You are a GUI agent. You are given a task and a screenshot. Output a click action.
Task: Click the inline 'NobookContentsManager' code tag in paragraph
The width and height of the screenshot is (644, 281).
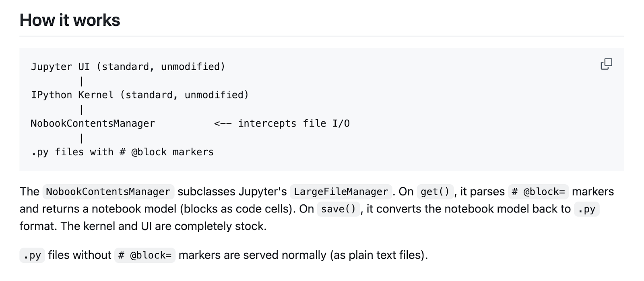(x=108, y=191)
